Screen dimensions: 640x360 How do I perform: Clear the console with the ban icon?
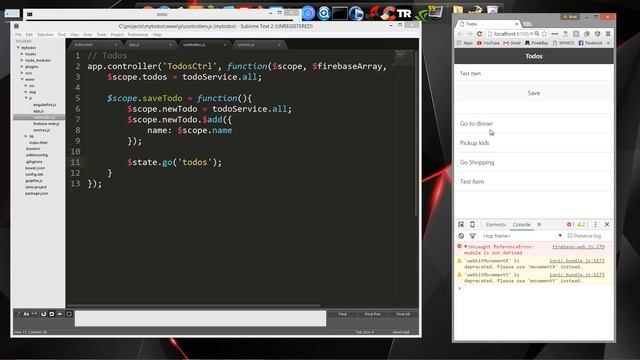461,236
